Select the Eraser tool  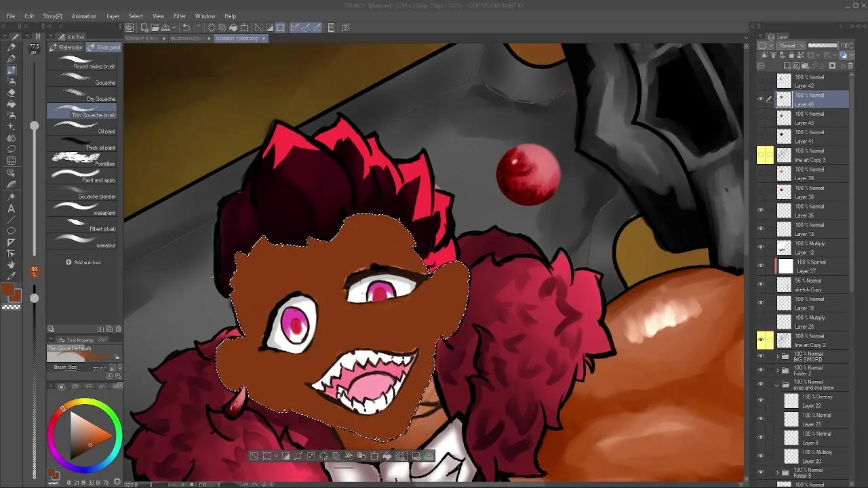point(12,94)
